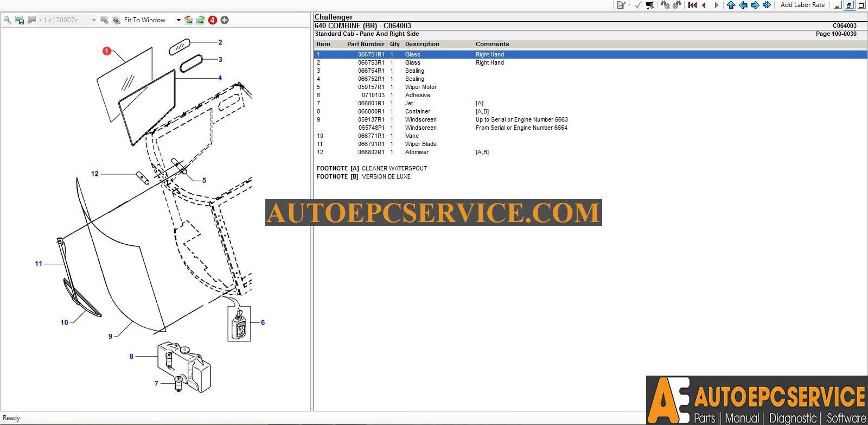The height and width of the screenshot is (425, 868).
Task: Click the find next binoculars icon
Action: tap(677, 5)
